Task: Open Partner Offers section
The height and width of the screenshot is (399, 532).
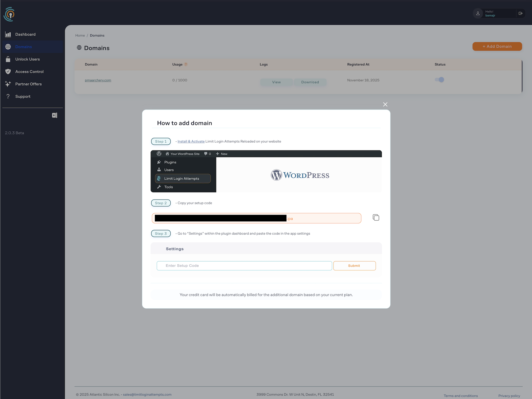Action: pyautogui.click(x=28, y=84)
